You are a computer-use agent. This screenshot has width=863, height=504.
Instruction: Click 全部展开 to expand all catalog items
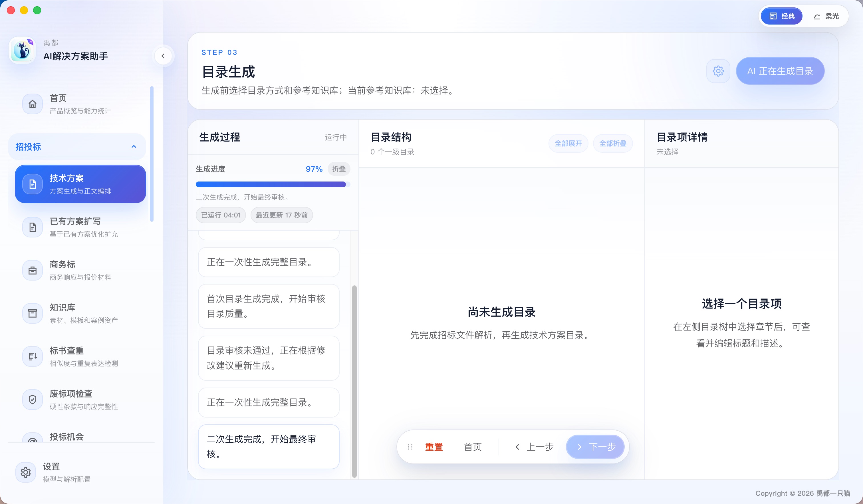point(568,144)
